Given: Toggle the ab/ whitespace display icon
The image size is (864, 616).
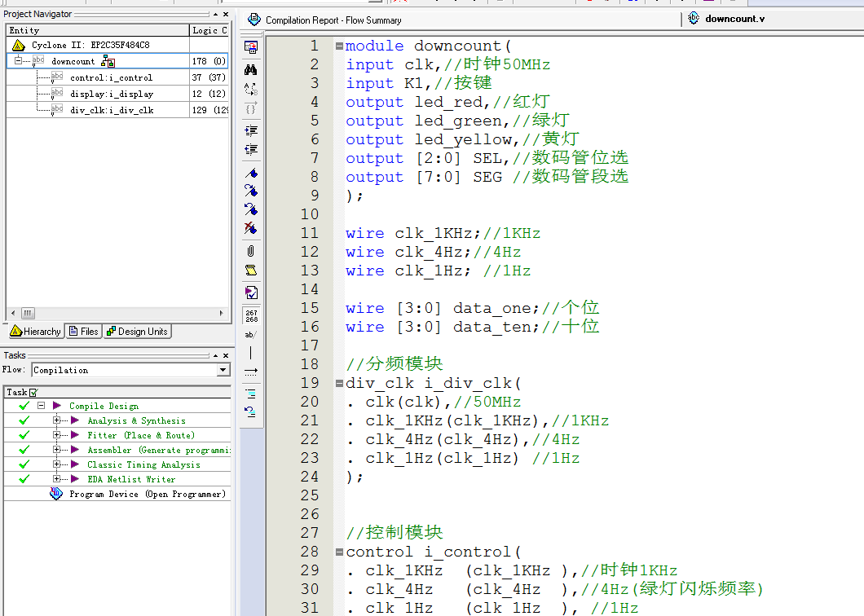Looking at the screenshot, I should pos(251,334).
